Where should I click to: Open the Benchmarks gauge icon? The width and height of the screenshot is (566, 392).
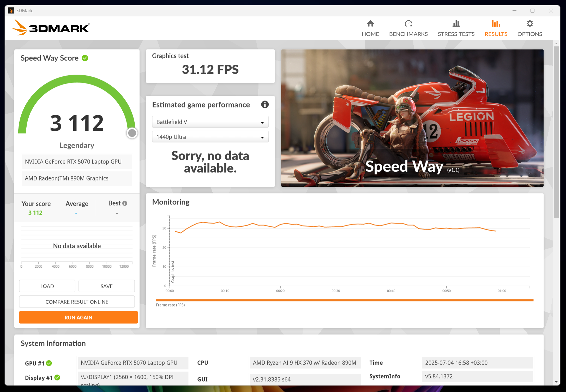pos(408,24)
